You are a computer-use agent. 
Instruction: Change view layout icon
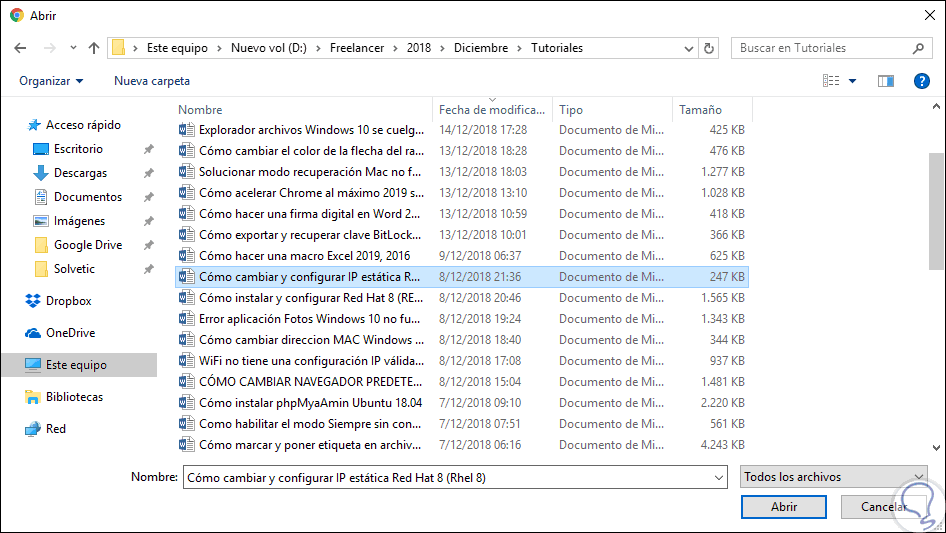(x=831, y=81)
